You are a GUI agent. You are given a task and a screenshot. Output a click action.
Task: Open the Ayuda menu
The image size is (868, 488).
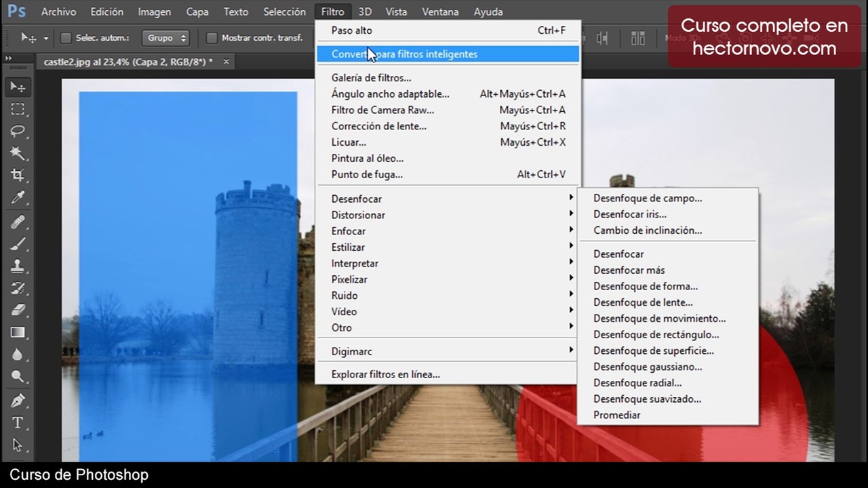[488, 12]
